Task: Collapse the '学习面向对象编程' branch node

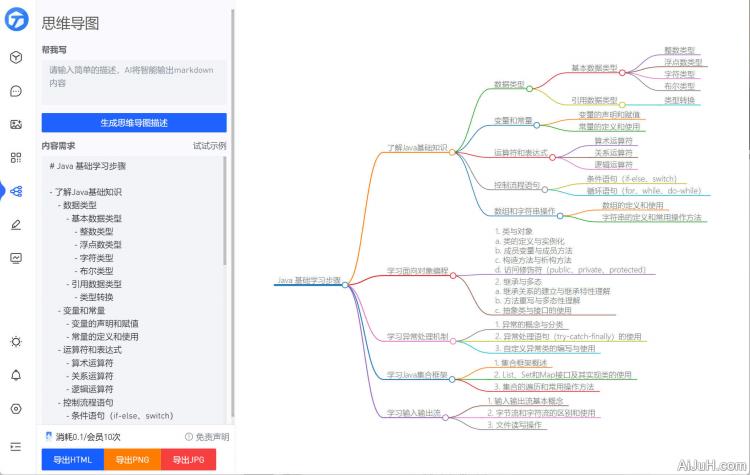Action: coord(453,276)
